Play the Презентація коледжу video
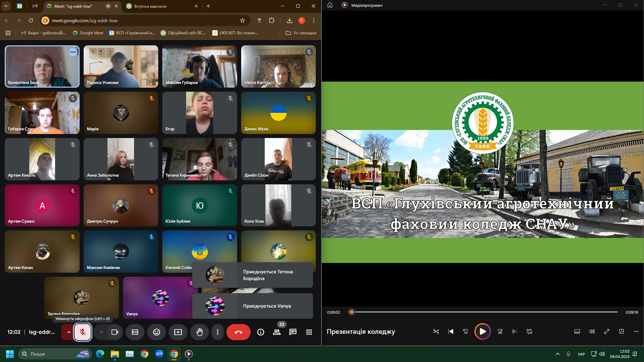 [x=482, y=331]
